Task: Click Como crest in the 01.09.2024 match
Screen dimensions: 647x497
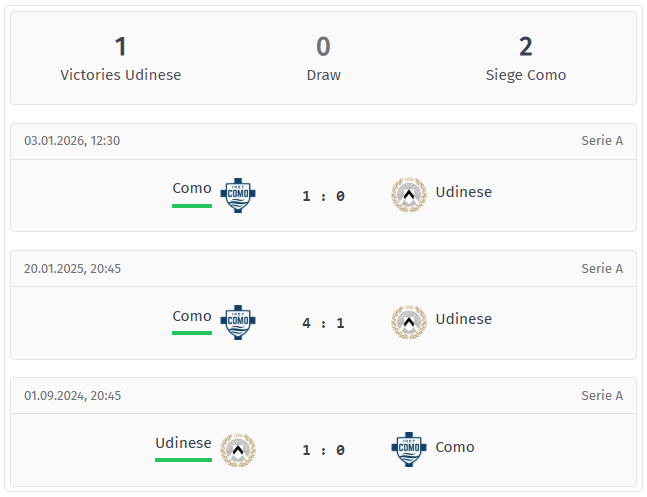Action: pyautogui.click(x=408, y=450)
